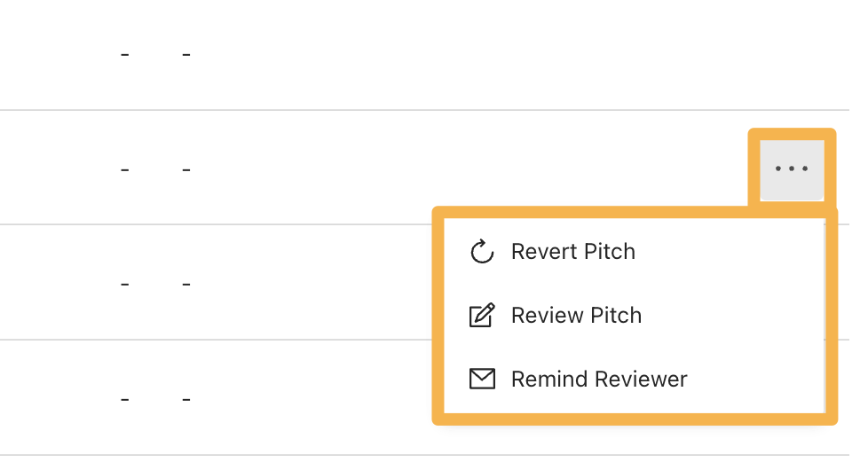Click the left dash in the topmost row
This screenshot has width=868, height=470.
pyautogui.click(x=124, y=55)
